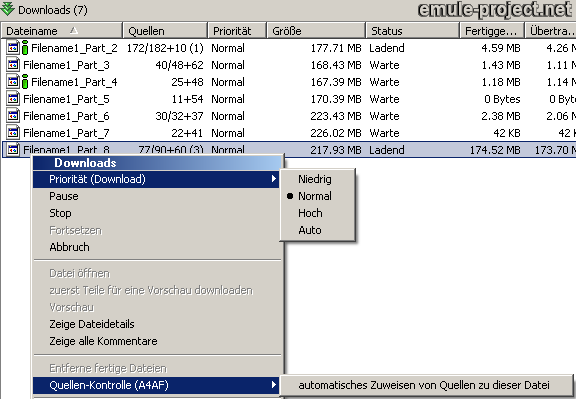Expand the Quellen-Kontrolle (A4AF) submenu arrow

(273, 385)
